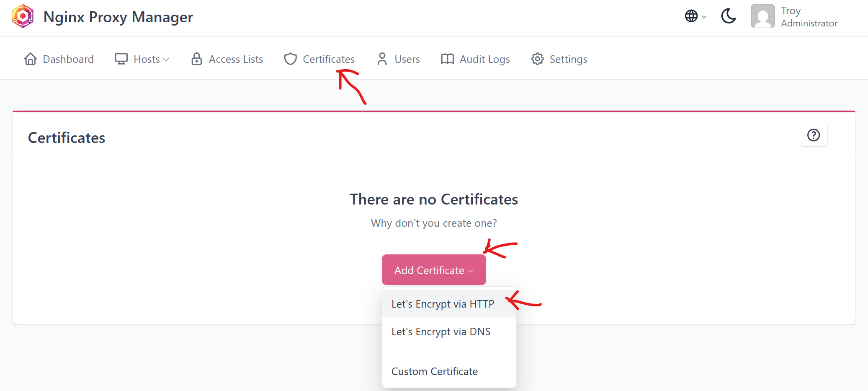Click the "Why don't you create one?" text
Image resolution: width=868 pixels, height=391 pixels.
pyautogui.click(x=434, y=223)
